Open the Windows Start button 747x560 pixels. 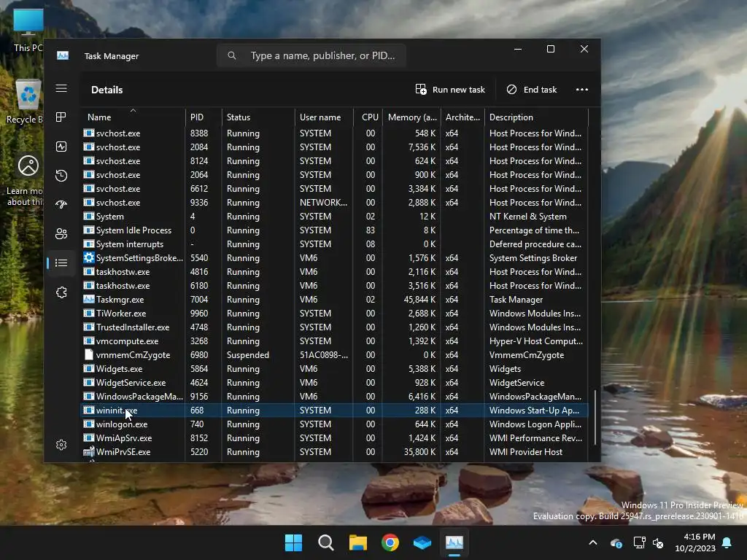click(x=293, y=542)
